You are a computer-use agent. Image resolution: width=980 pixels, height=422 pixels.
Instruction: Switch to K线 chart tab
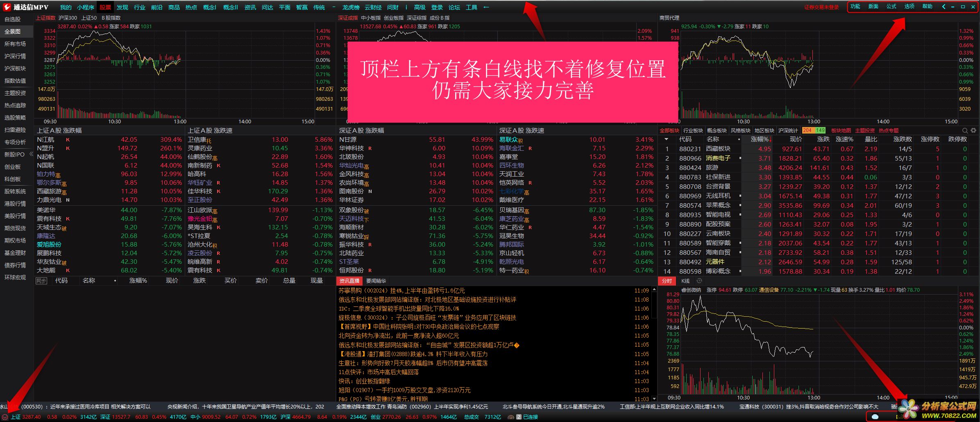(x=685, y=281)
